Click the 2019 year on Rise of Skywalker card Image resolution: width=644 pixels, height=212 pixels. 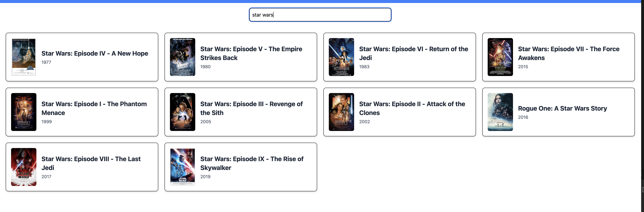click(x=205, y=177)
